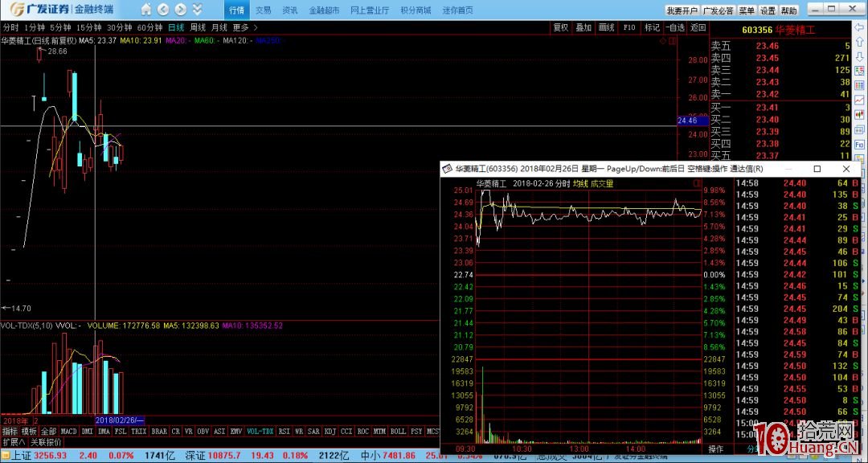
Task: Select 日线 period
Action: click(x=176, y=27)
